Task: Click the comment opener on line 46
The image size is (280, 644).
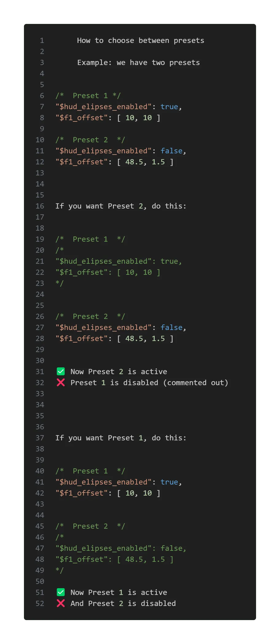Action: (60, 537)
